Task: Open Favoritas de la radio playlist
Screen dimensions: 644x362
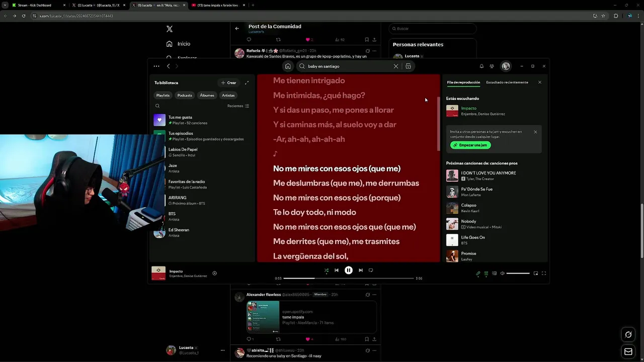Action: [x=202, y=184]
